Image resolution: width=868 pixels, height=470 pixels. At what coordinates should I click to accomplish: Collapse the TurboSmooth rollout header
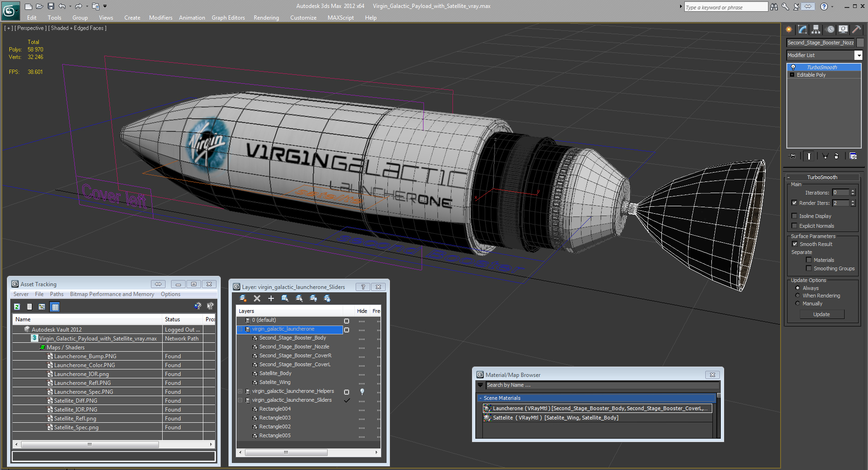point(822,177)
